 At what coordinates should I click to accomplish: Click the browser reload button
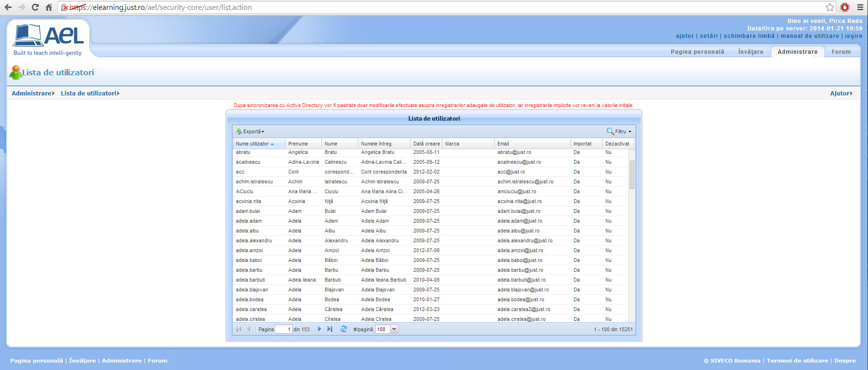pos(35,7)
